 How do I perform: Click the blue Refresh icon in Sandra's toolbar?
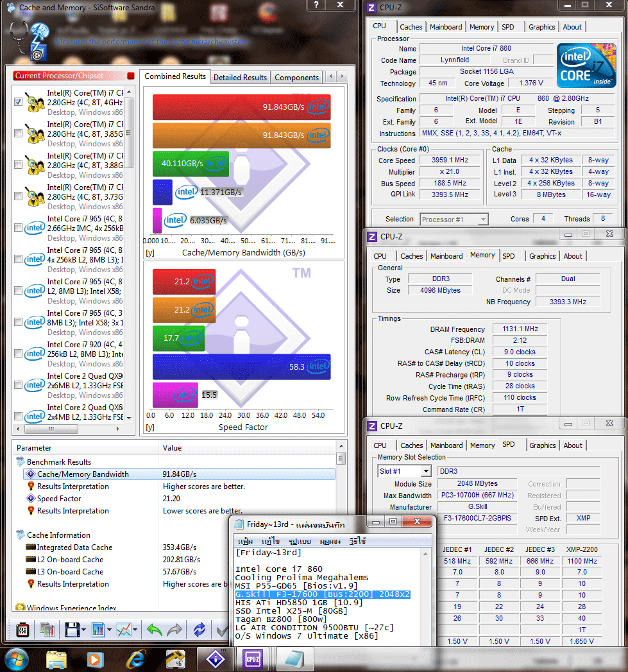click(199, 630)
